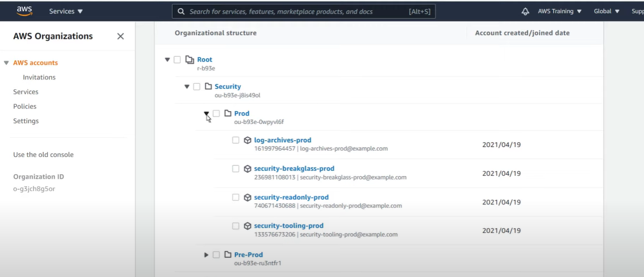The width and height of the screenshot is (644, 277).
Task: Click the Organizational structure column header
Action: (x=216, y=33)
